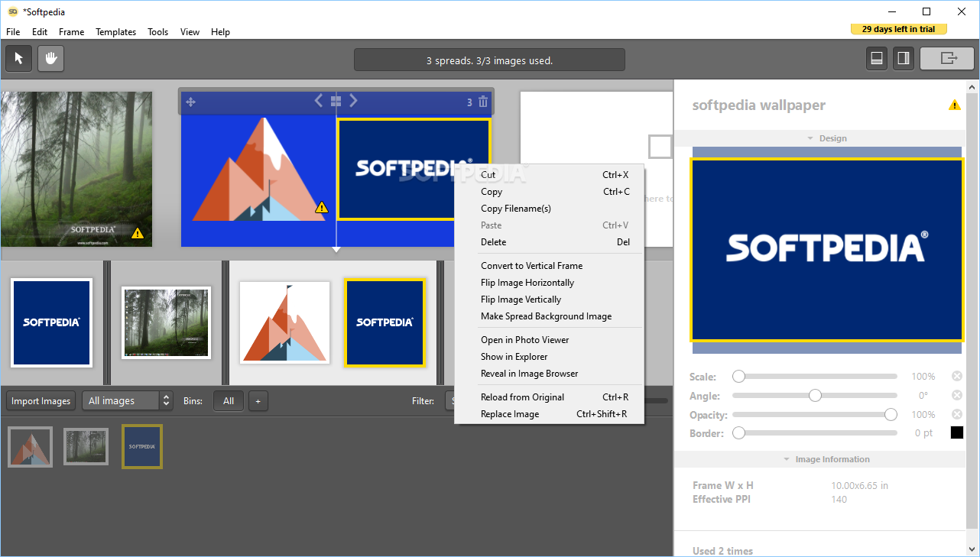Select the arrow pointer tool
Viewport: 980px width, 557px height.
(19, 59)
